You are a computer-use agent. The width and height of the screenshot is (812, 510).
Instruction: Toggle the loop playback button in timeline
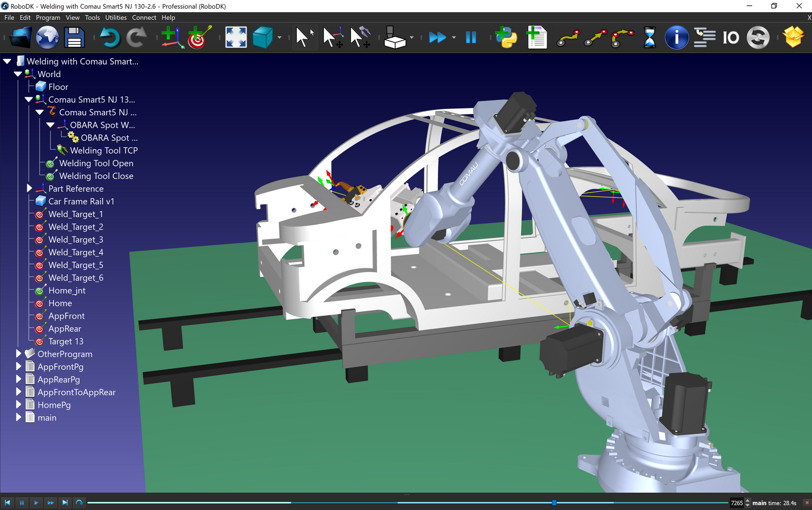coord(79,502)
